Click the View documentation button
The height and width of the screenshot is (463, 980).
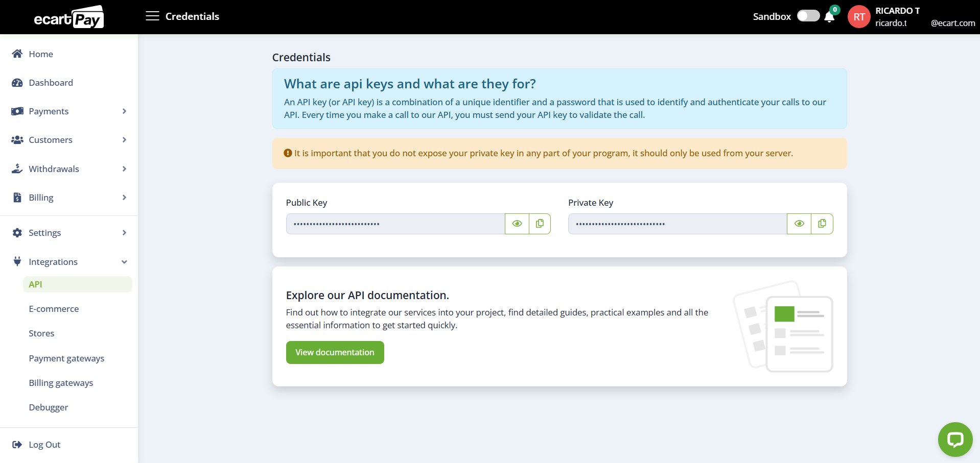pyautogui.click(x=335, y=352)
